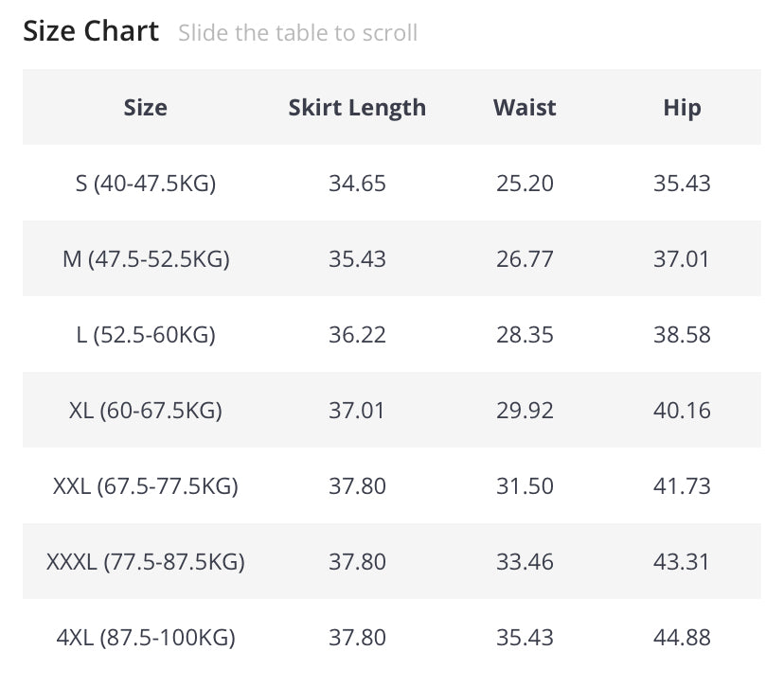The height and width of the screenshot is (686, 784).
Task: Click the 'Slide the table to scroll' hint
Action: pos(297,33)
